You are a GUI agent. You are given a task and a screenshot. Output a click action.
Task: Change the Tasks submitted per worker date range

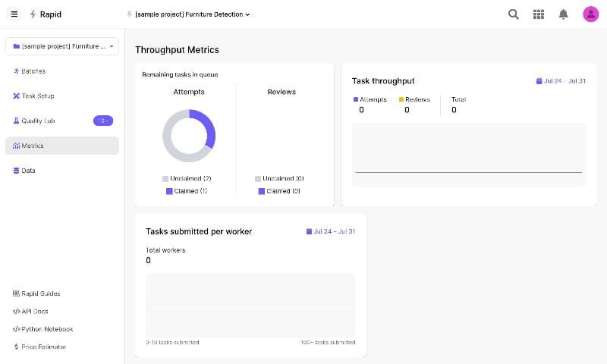click(331, 231)
